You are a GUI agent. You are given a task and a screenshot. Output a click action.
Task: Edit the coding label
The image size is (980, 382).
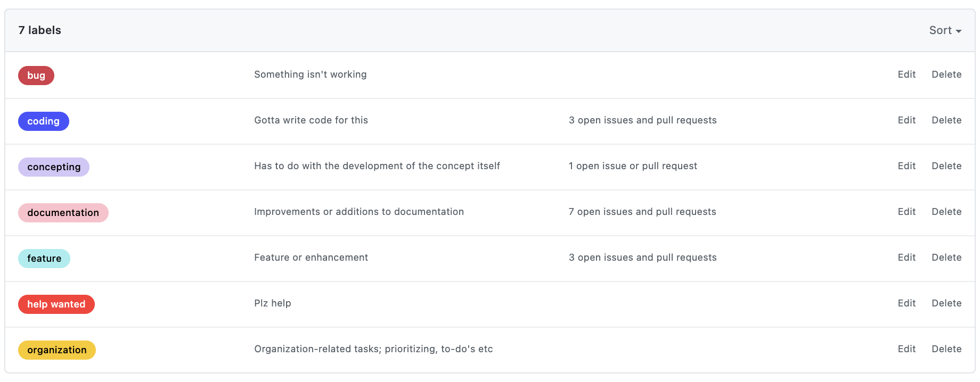[x=907, y=120]
